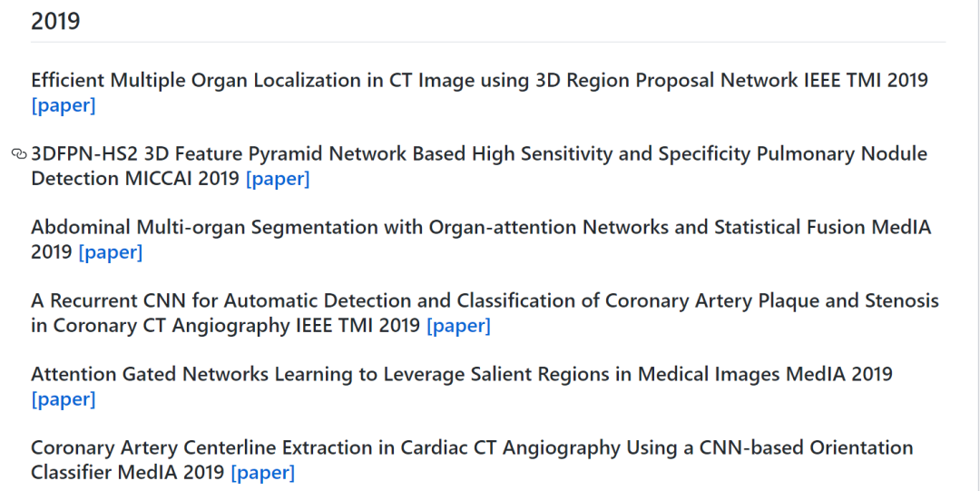Screen dimensions: 980x491
Task: Open the paper link for 3DFPN-HS2 Pulmonary Nodule Detection
Action: tap(278, 179)
